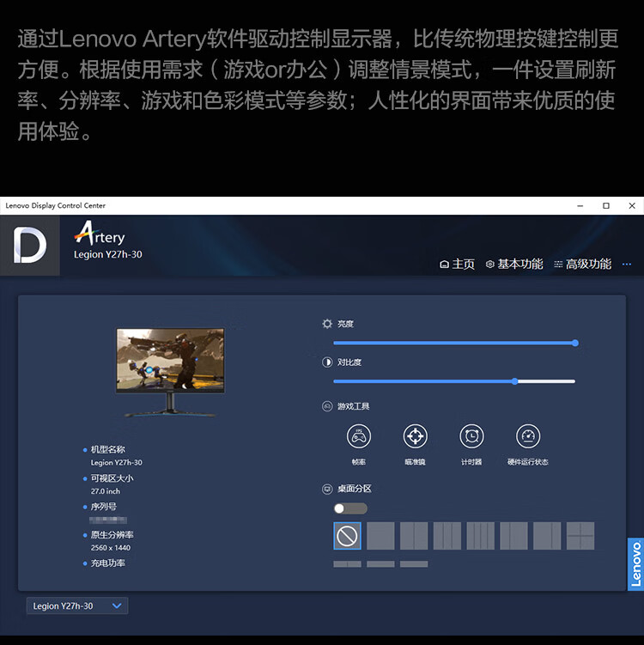644x645 pixels.
Task: Select the narrow-left two-column partition layout
Action: coord(513,536)
